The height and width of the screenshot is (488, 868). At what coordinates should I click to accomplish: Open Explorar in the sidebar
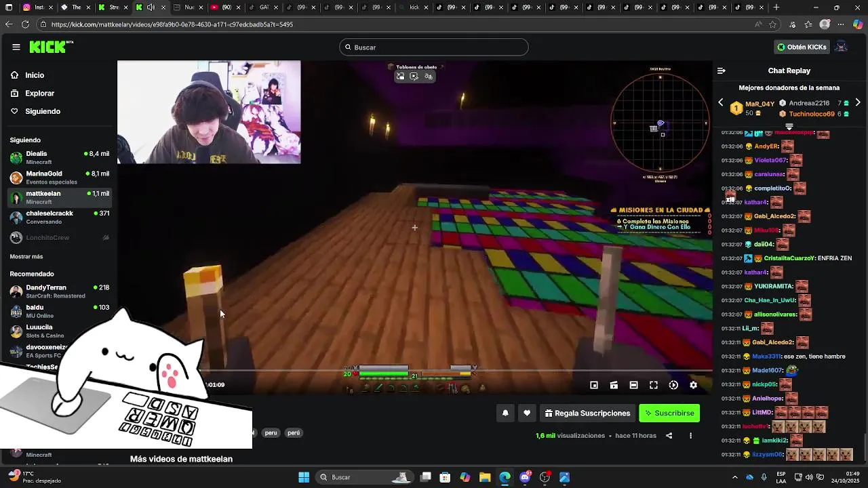pyautogui.click(x=39, y=93)
